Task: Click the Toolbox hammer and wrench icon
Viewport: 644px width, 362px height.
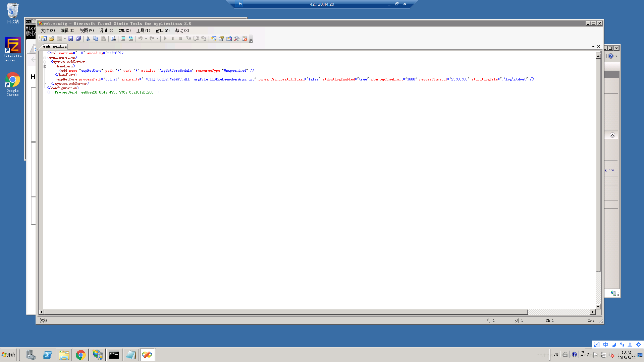Action: click(x=237, y=39)
